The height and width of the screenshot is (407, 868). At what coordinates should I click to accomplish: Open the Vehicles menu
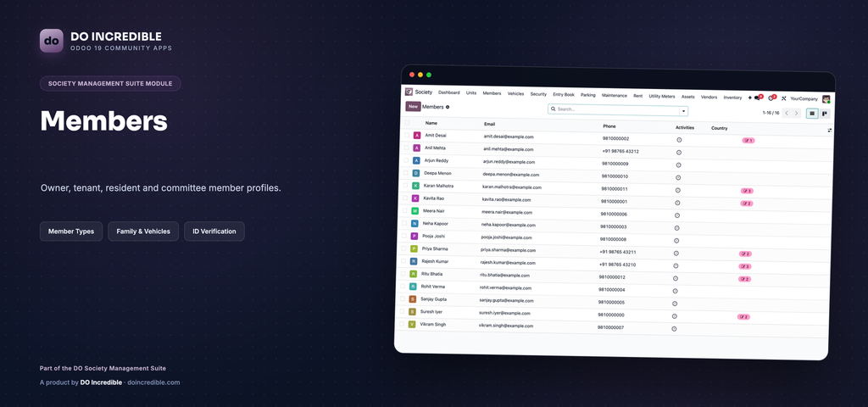(516, 93)
